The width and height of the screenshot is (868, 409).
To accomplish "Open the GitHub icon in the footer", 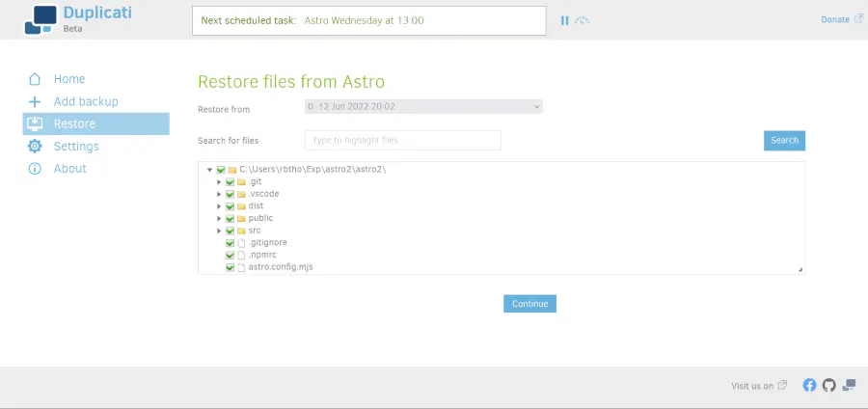I will pos(828,385).
